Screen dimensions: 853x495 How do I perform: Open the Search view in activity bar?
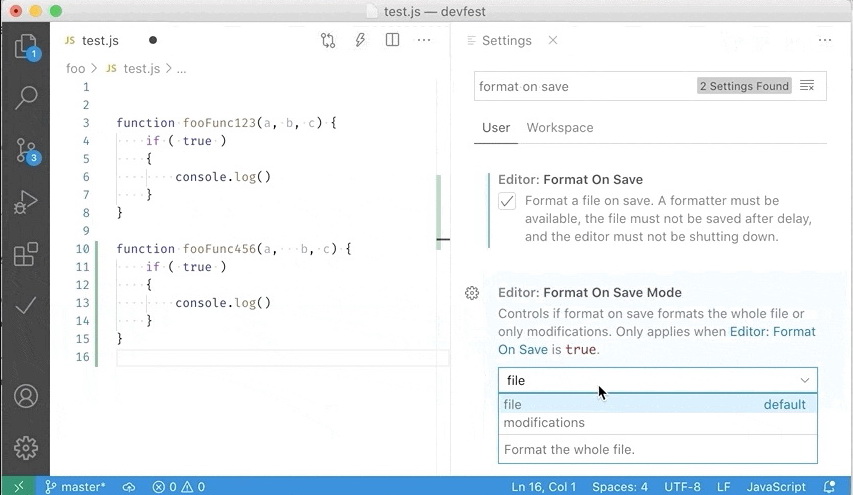26,97
